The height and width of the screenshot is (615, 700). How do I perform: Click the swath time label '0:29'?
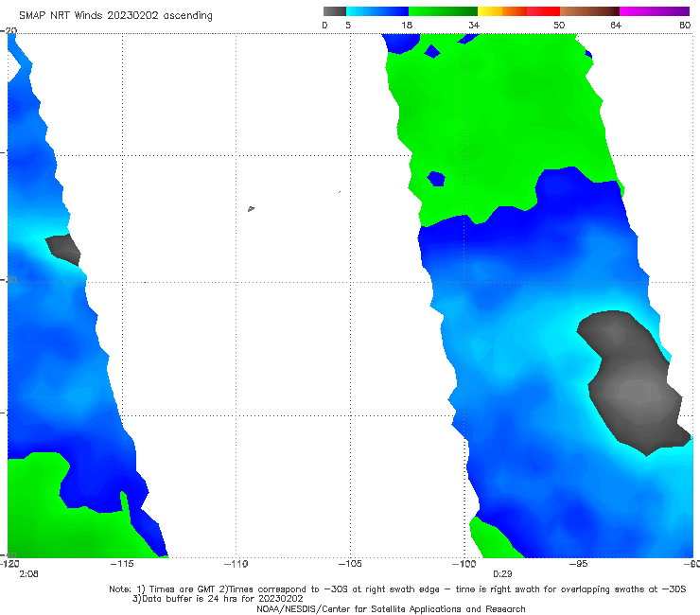click(502, 574)
